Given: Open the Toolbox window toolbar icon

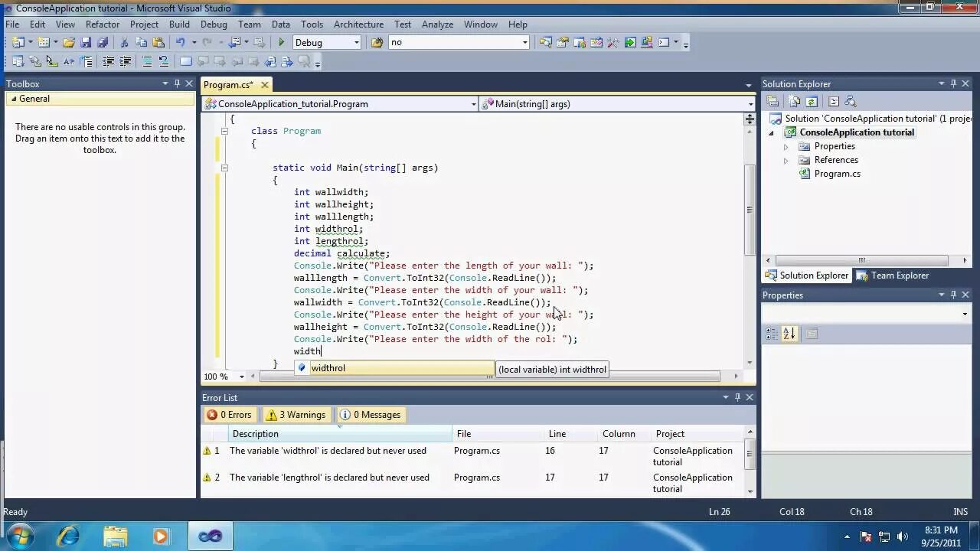Looking at the screenshot, I should coord(612,42).
